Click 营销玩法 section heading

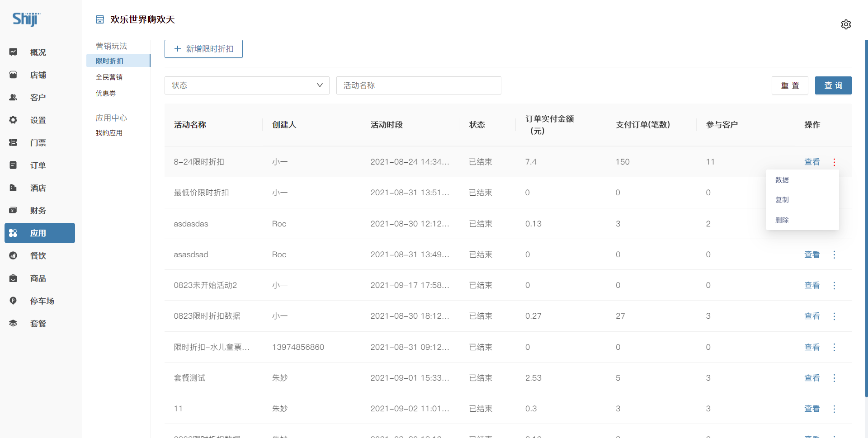click(x=111, y=46)
